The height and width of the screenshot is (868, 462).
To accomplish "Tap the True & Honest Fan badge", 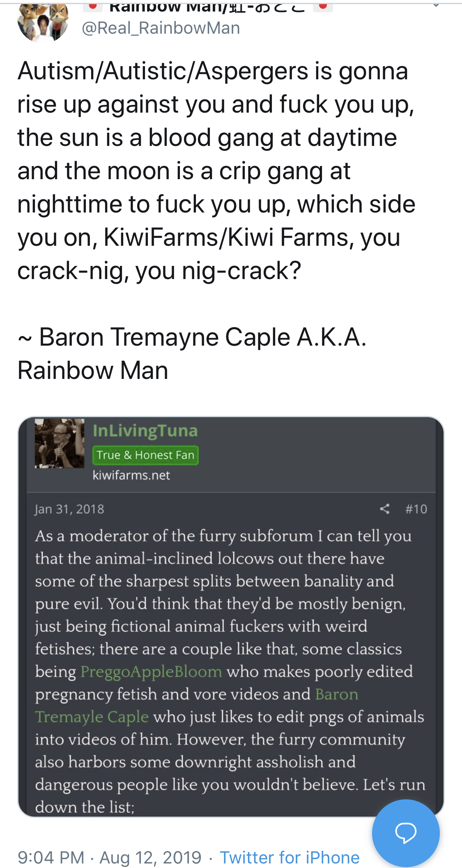I will coord(145,455).
